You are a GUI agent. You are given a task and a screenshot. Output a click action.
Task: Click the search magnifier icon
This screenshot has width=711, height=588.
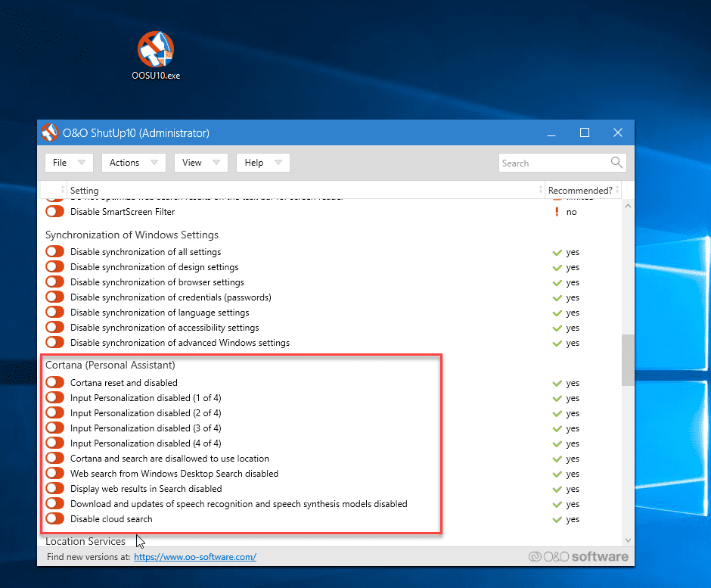click(616, 163)
